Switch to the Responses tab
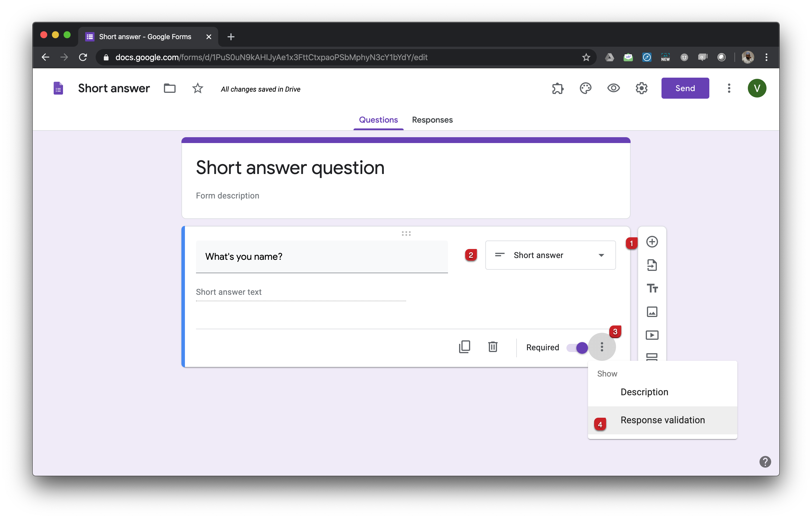 (x=432, y=120)
